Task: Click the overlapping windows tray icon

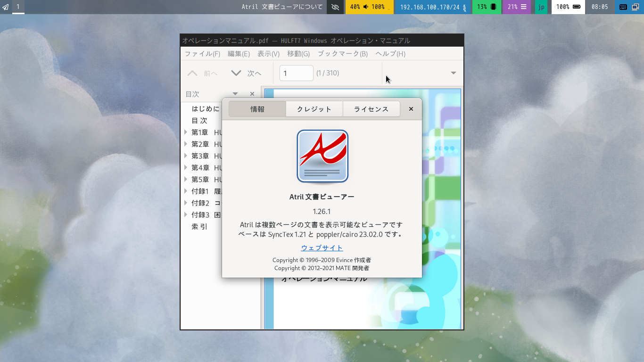Action: [x=636, y=7]
